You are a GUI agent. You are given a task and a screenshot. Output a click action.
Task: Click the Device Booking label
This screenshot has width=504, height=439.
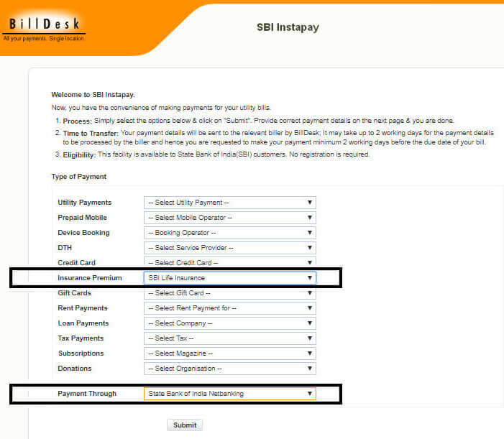(83, 233)
